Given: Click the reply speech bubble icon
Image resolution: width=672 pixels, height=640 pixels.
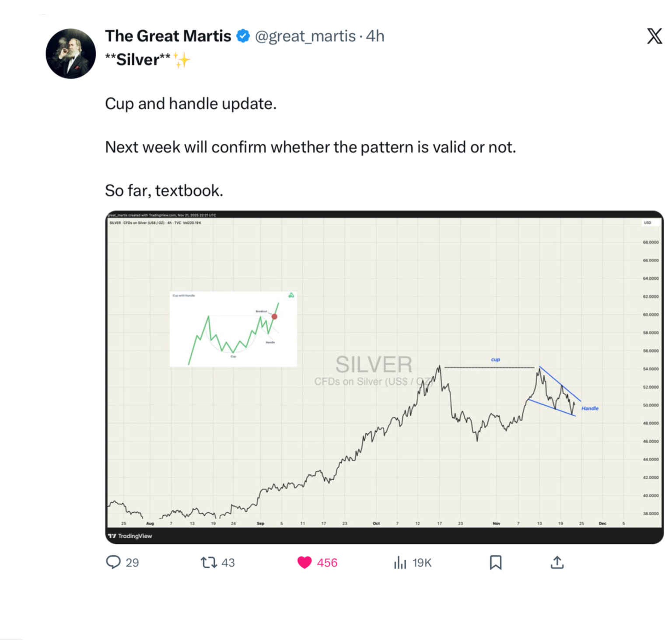Looking at the screenshot, I should (x=113, y=562).
